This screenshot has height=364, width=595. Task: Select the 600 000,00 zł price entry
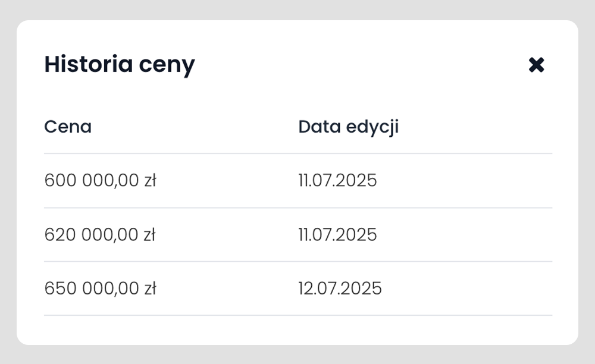(100, 180)
